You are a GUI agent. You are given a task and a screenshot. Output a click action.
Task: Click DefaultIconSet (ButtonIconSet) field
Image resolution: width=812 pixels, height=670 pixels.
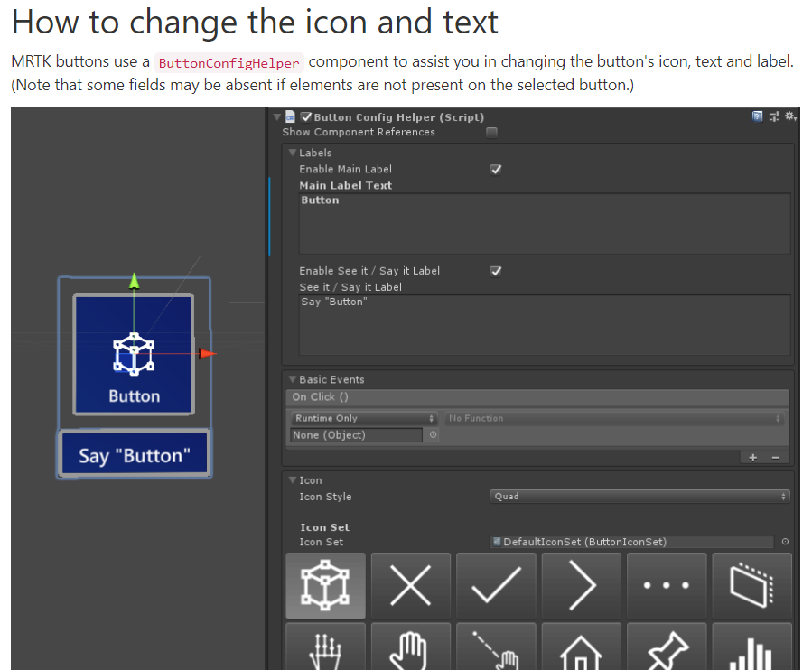[x=631, y=542]
